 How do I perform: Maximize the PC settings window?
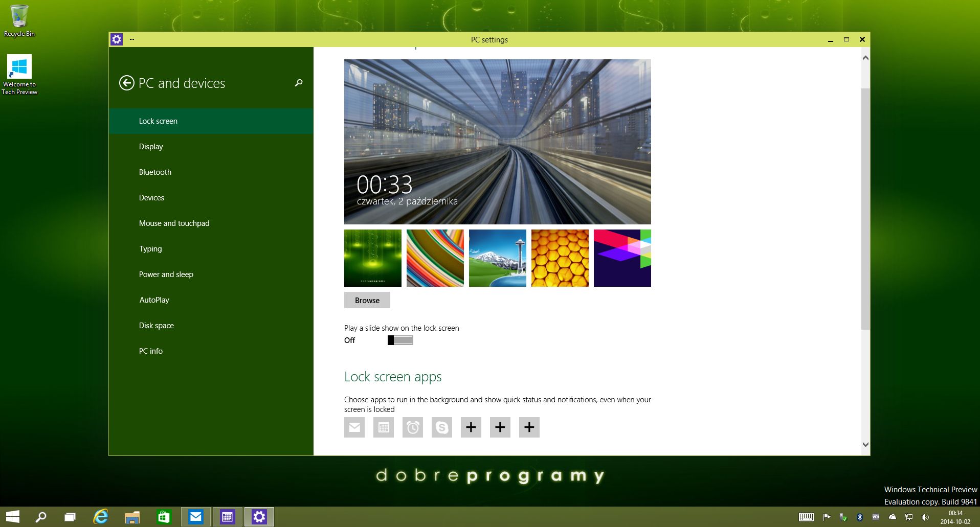click(847, 39)
